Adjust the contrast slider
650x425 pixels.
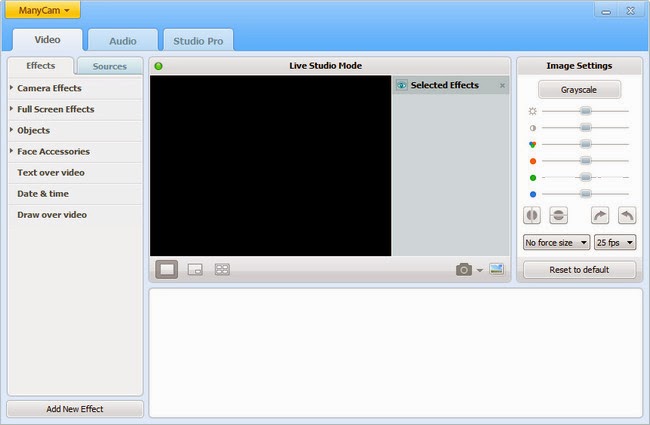(585, 128)
